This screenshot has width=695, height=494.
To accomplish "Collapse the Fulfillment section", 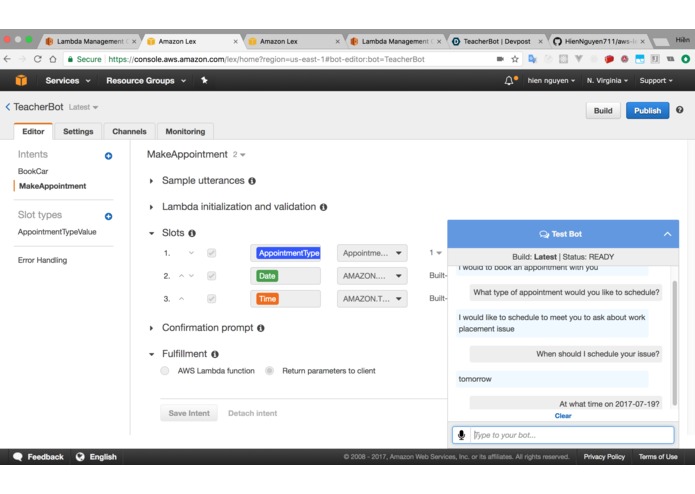I will pyautogui.click(x=151, y=354).
